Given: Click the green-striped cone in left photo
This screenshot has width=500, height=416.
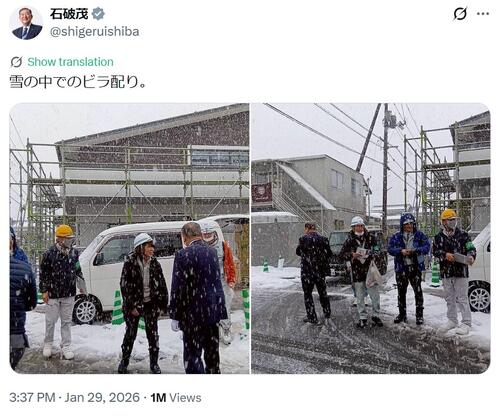Looking at the screenshot, I should pyautogui.click(x=117, y=307).
